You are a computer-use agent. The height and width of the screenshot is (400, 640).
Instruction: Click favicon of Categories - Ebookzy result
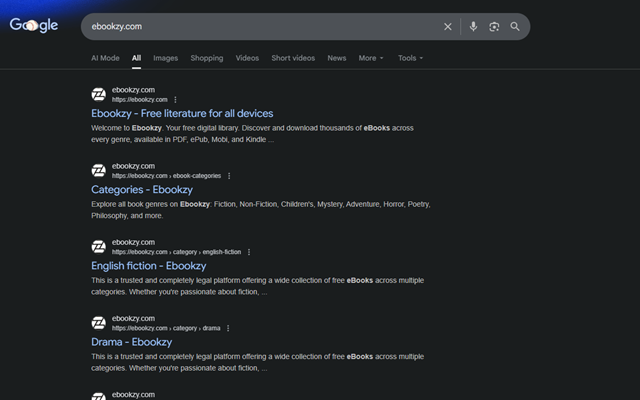[98, 171]
